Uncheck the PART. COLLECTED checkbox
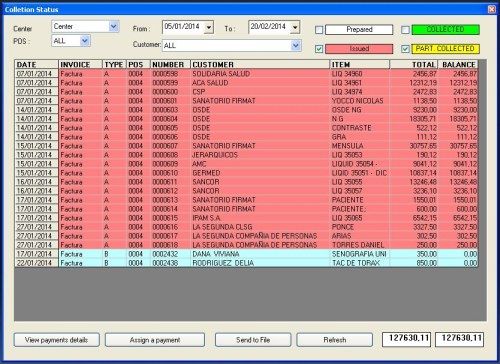500x364 pixels. coord(405,49)
